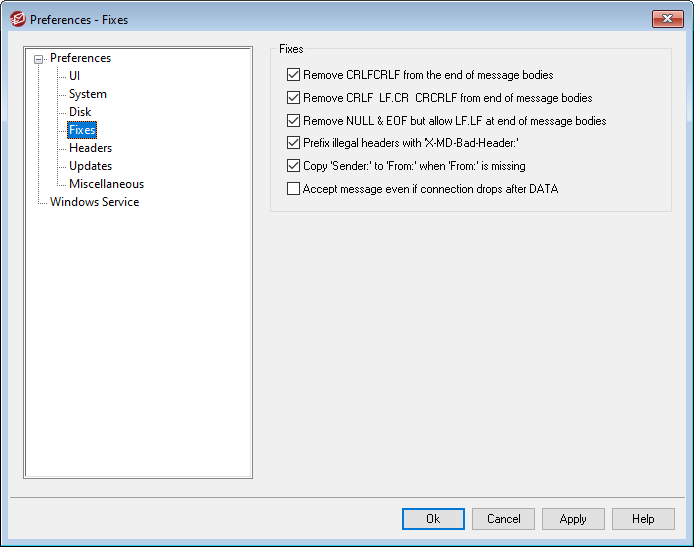Collapse the Preferences tree node
The width and height of the screenshot is (694, 547).
39,59
